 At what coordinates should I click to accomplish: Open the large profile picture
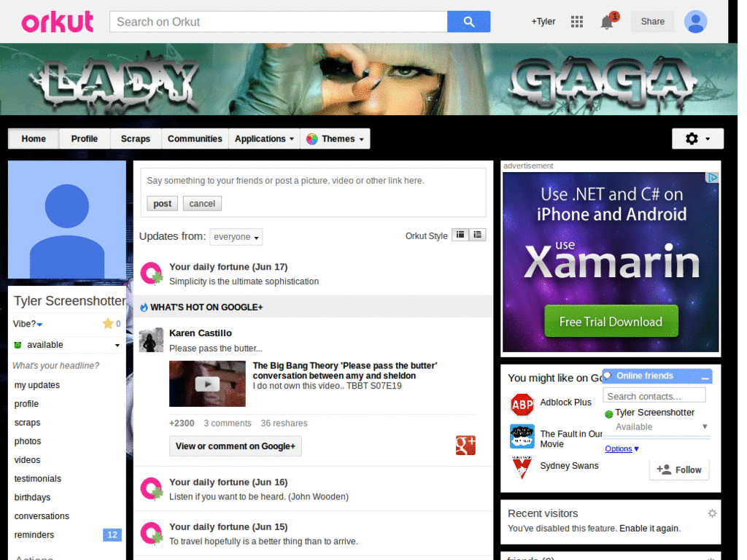(67, 219)
